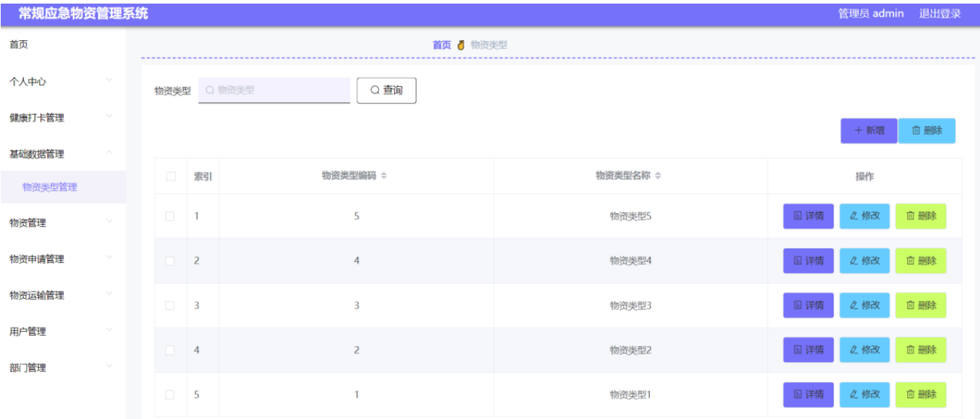Viewport: 980px width, 419px height.
Task: Delete the 物资类型1 row
Action: point(921,395)
